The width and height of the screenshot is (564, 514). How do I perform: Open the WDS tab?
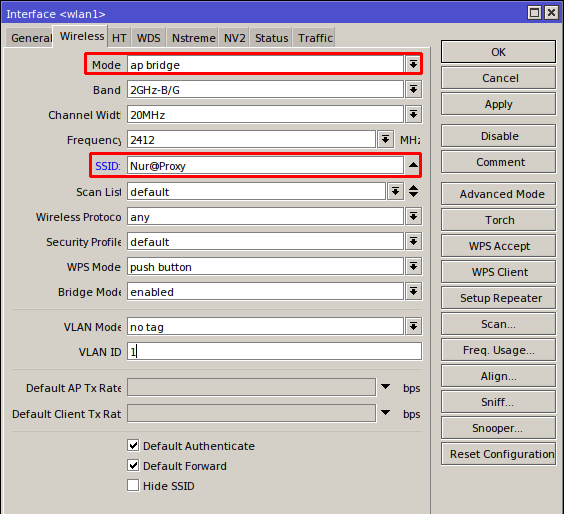pyautogui.click(x=149, y=38)
